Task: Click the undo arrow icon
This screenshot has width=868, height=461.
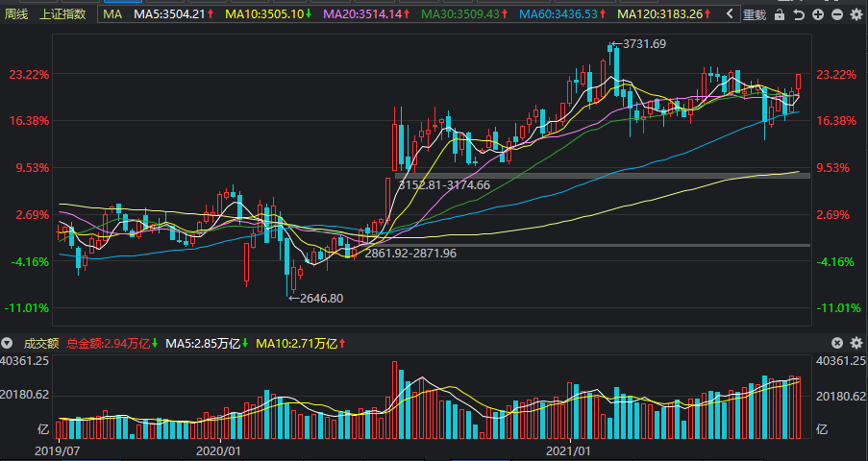Action: pos(798,14)
